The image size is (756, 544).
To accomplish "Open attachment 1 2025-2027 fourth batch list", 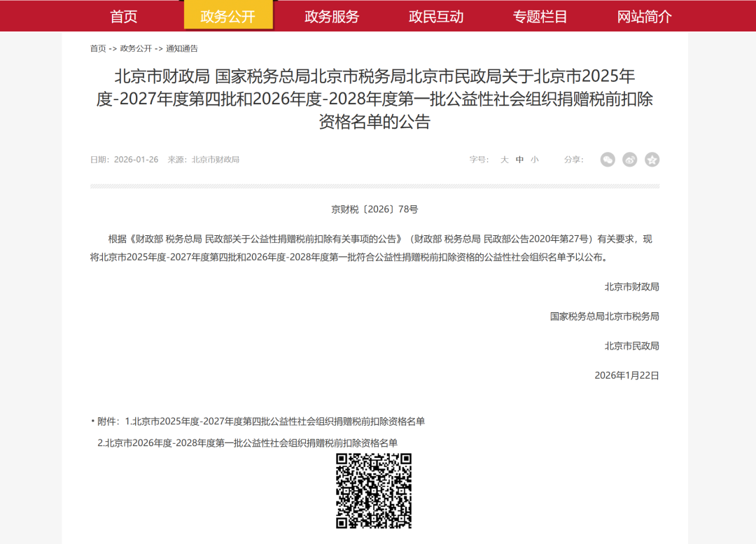I will (275, 421).
